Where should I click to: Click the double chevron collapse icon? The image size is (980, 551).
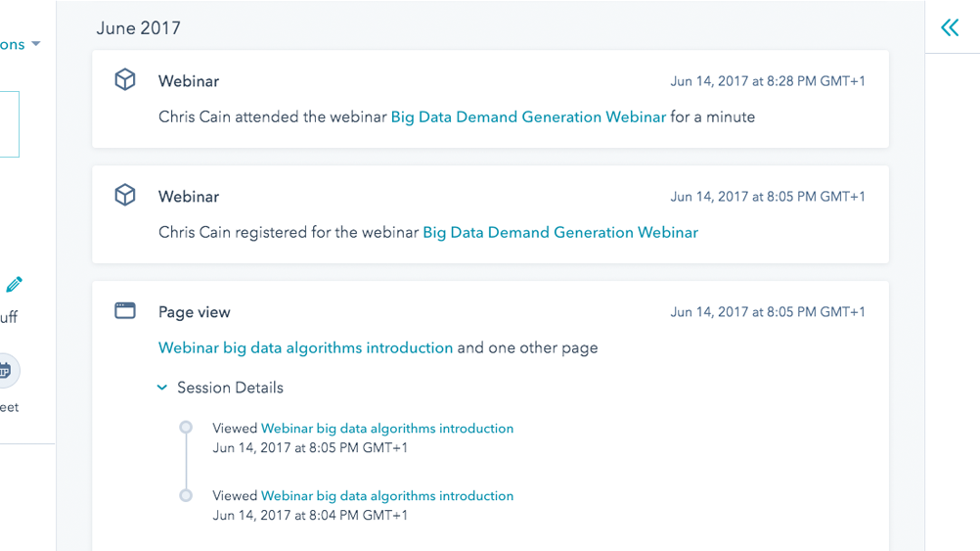[950, 27]
